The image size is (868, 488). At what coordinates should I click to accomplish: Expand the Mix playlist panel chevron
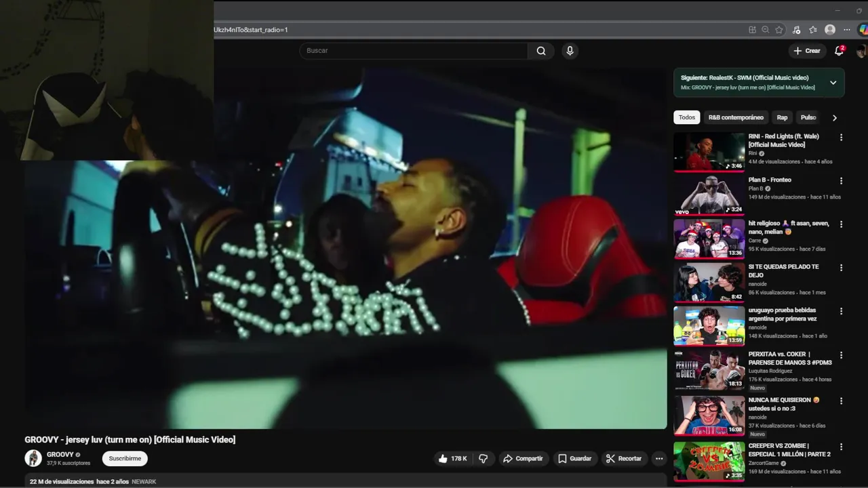pyautogui.click(x=833, y=83)
